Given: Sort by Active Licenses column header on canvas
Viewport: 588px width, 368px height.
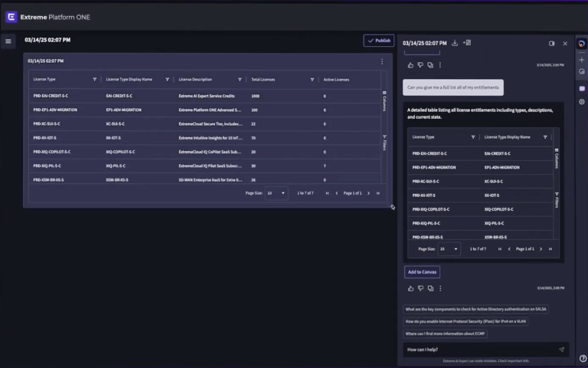Looking at the screenshot, I should [x=336, y=80].
